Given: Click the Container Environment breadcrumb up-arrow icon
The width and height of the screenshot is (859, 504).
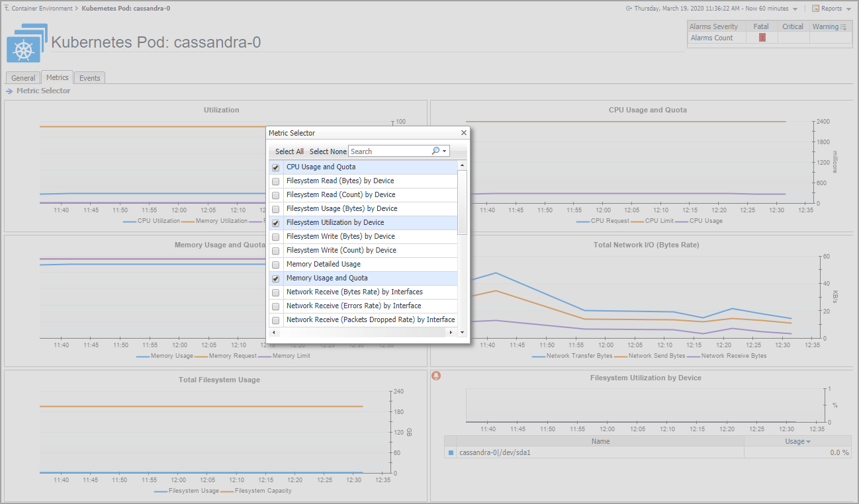Looking at the screenshot, I should coord(7,9).
